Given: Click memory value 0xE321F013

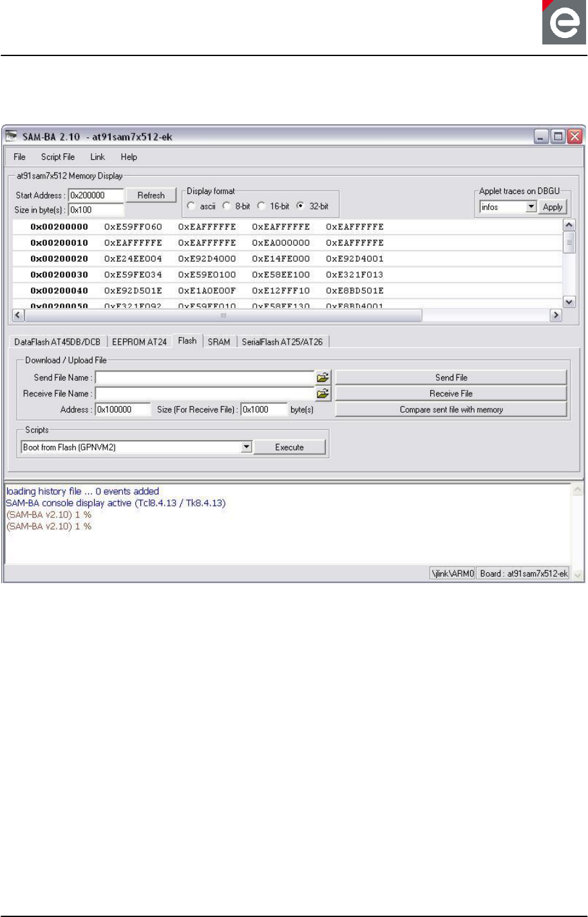Looking at the screenshot, I should pyautogui.click(x=355, y=275).
